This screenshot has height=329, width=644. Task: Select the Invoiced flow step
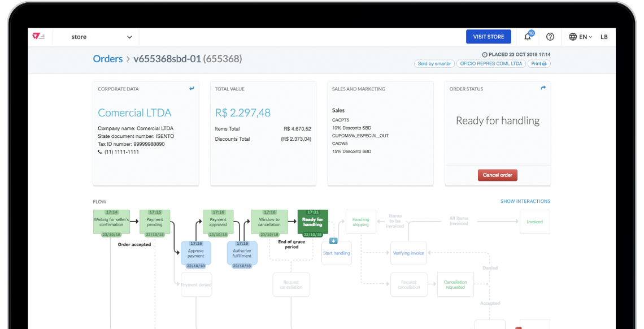point(535,222)
